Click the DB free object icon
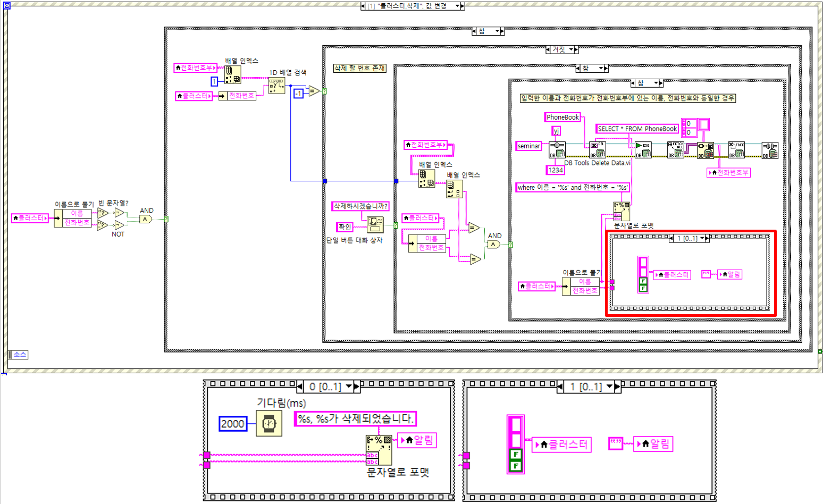Viewport: 823px width, 504px height. pos(736,150)
